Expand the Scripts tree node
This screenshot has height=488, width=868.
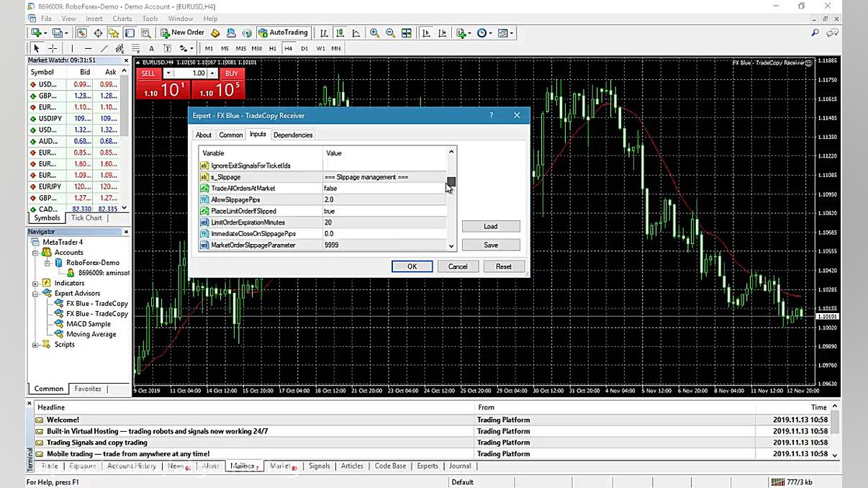(x=35, y=345)
